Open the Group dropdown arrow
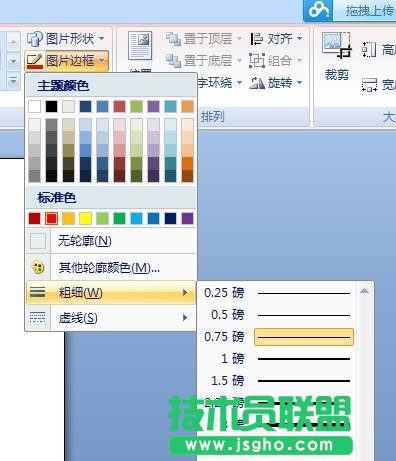 click(299, 61)
